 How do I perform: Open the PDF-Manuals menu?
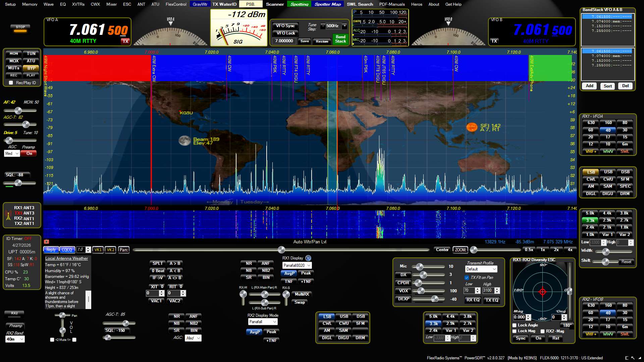(x=392, y=4)
